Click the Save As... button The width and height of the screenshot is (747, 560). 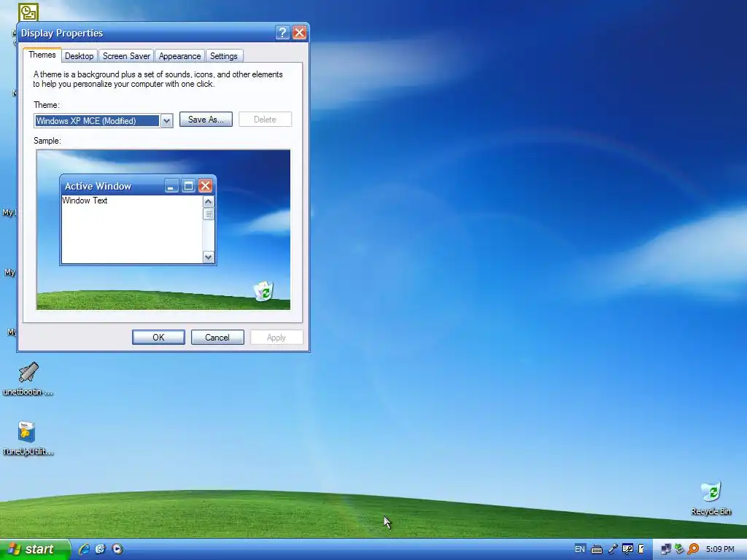[206, 120]
